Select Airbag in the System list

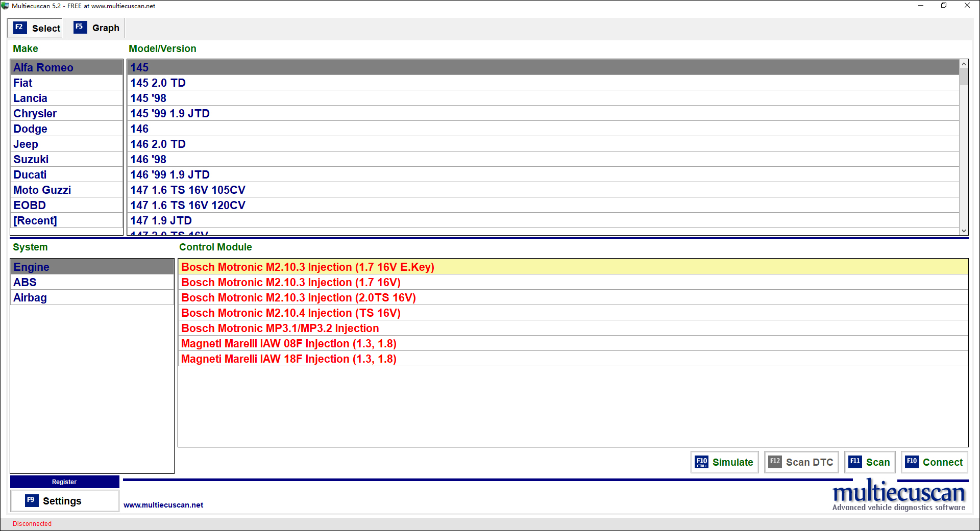click(x=92, y=297)
